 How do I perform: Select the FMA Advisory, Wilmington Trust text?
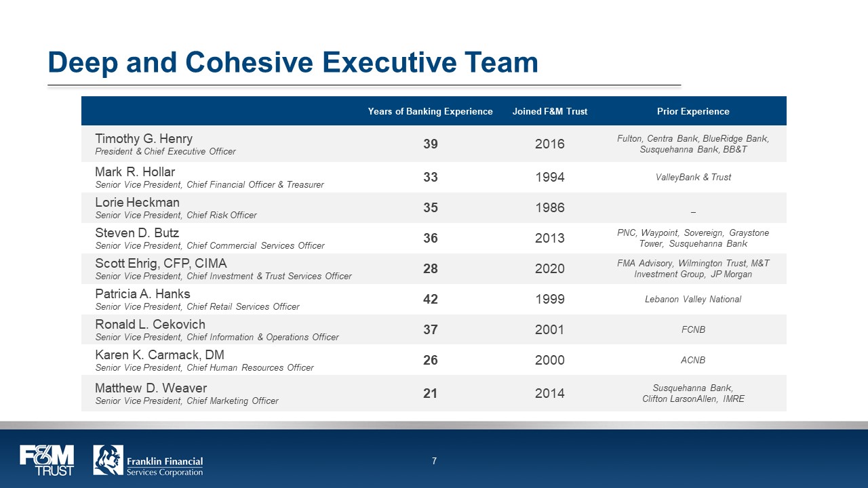point(693,268)
